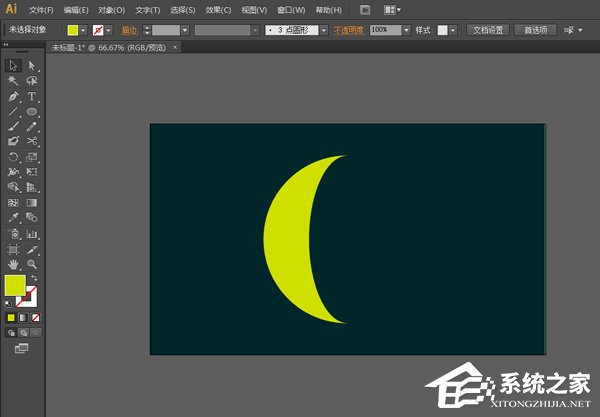Enable Draw Normal mode
The width and height of the screenshot is (600, 417).
tap(11, 333)
